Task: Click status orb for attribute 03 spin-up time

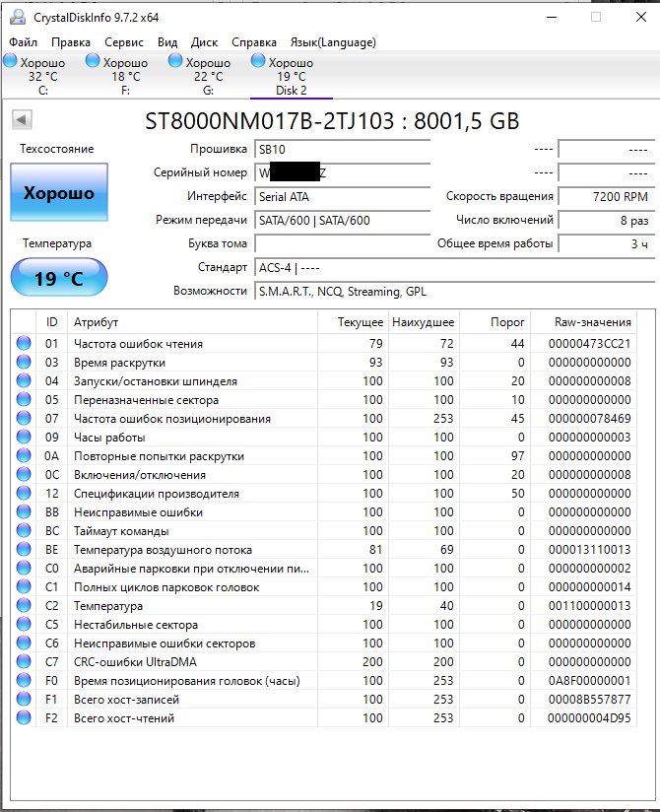Action: 24,362
